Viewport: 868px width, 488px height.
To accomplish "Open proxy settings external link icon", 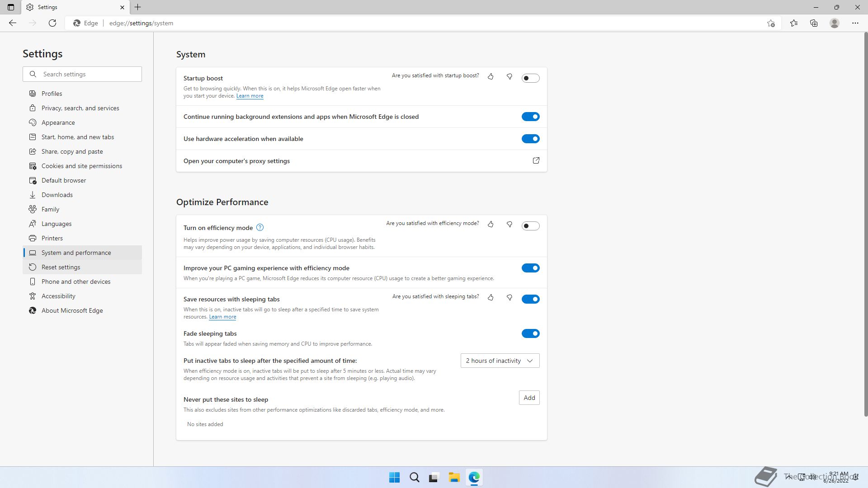I will (536, 161).
